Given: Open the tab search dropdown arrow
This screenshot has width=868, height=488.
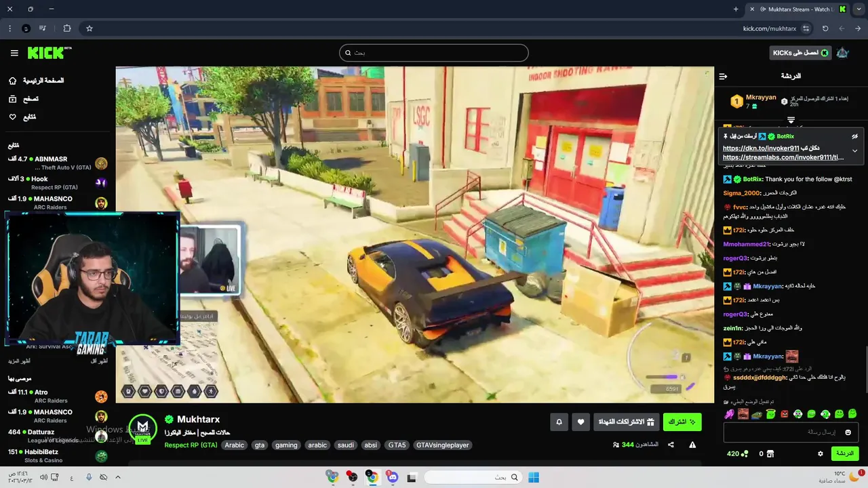Looking at the screenshot, I should [x=859, y=9].
